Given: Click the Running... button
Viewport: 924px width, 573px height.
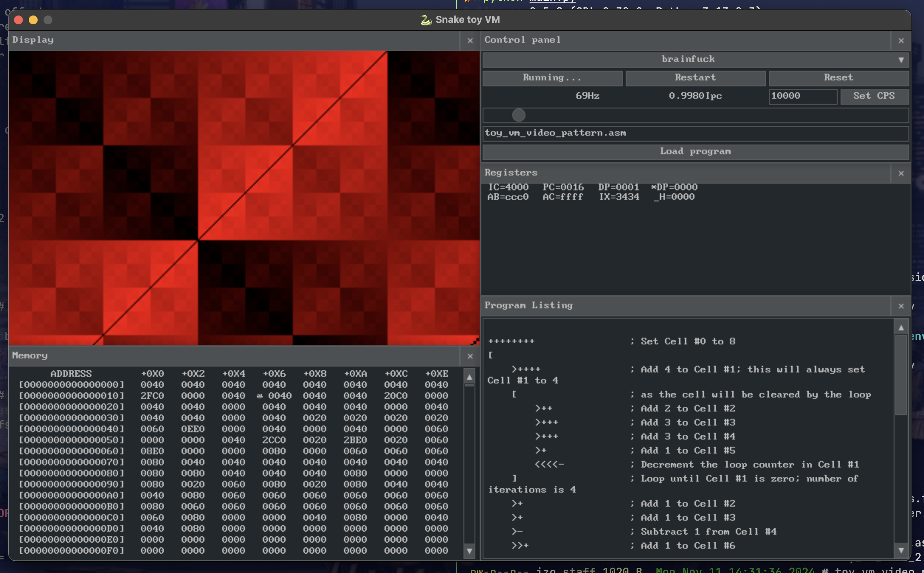Looking at the screenshot, I should (552, 78).
